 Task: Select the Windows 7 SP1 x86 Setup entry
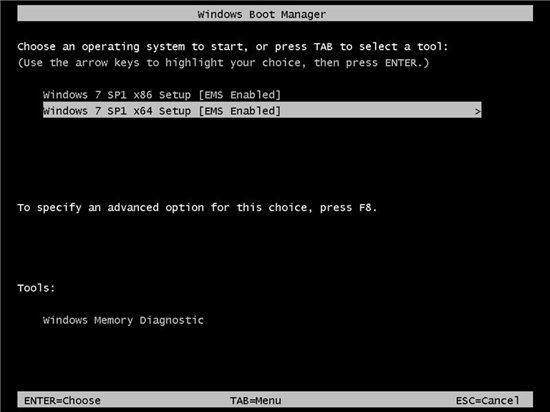coord(162,95)
